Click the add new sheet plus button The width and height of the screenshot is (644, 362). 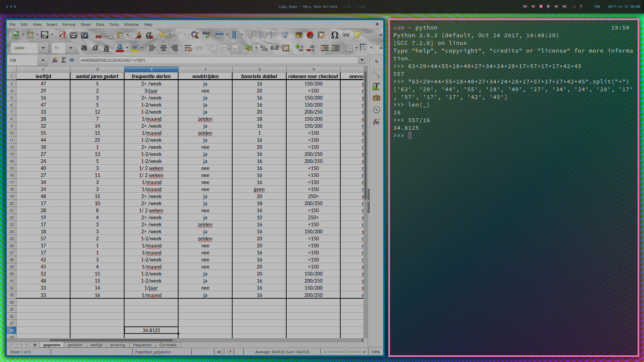[x=35, y=345]
